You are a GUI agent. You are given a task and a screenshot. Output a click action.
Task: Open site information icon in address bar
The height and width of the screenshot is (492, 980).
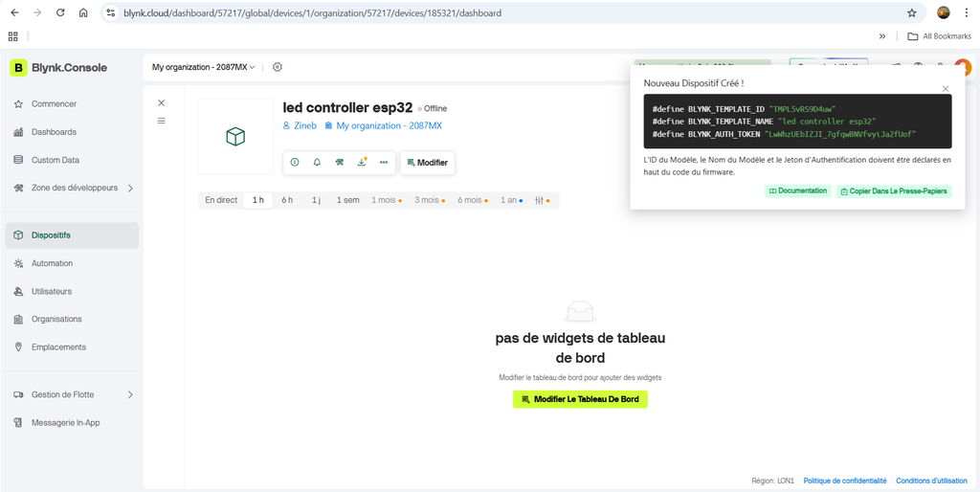pyautogui.click(x=111, y=12)
